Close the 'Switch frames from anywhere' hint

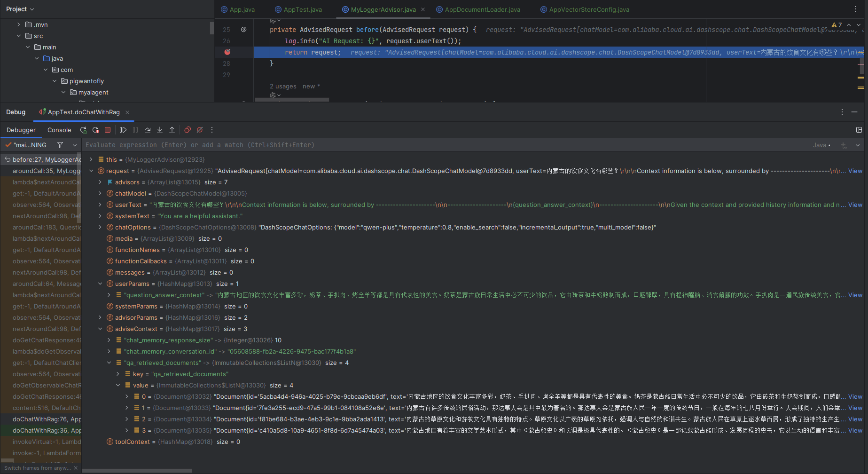coord(76,468)
